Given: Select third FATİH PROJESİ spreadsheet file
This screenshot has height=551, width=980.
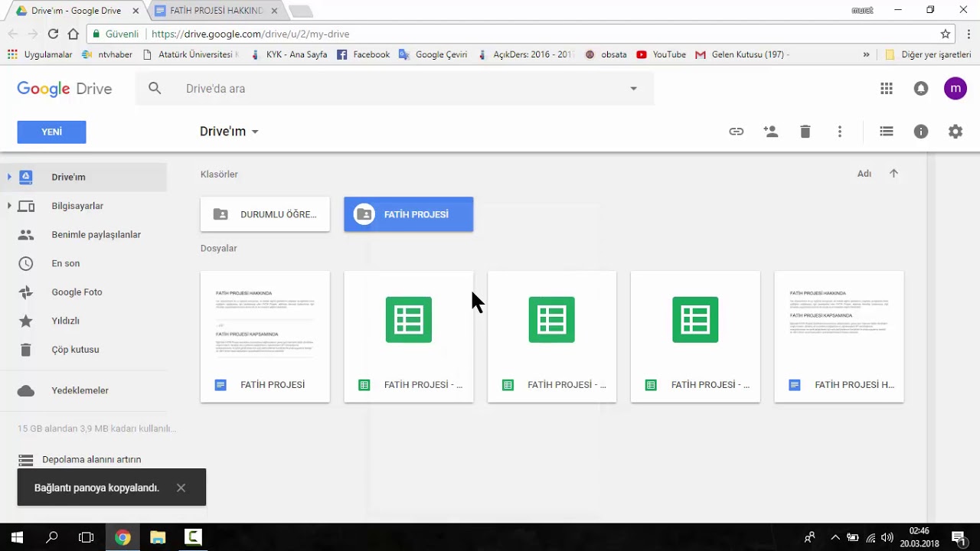Looking at the screenshot, I should pos(695,337).
